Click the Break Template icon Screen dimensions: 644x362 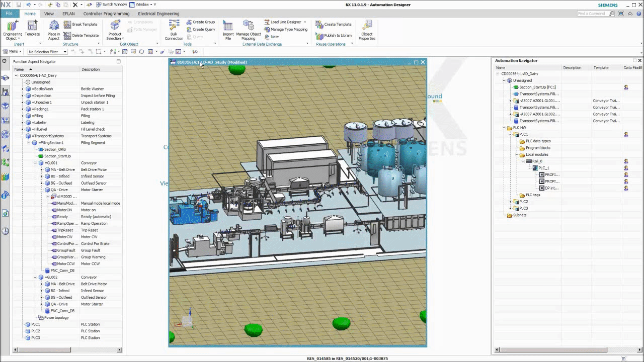coord(67,24)
